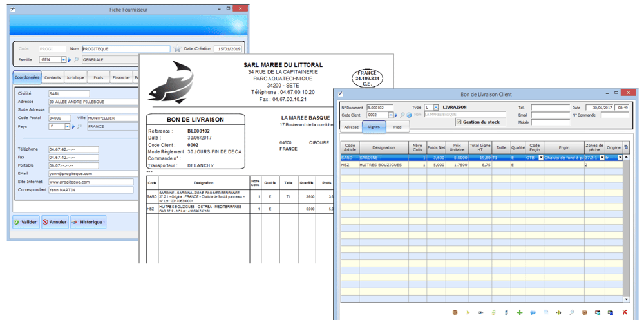Click the red X delete icon in bottom toolbar
The width and height of the screenshot is (644, 320).
[x=625, y=312]
